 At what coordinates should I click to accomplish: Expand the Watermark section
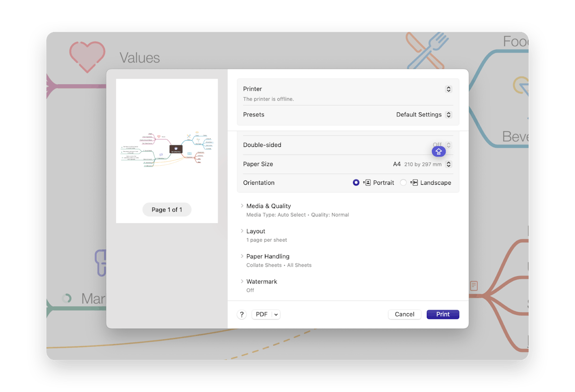click(242, 281)
